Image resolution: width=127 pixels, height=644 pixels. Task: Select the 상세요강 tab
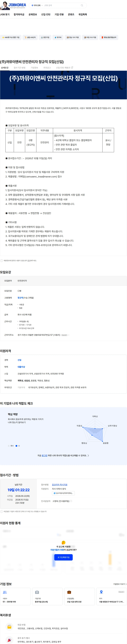click(5, 68)
